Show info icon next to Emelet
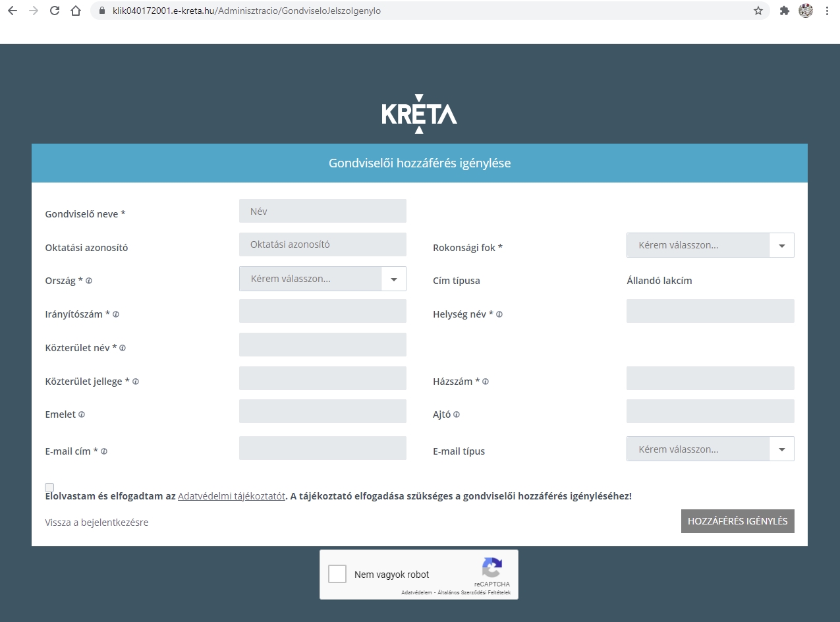The width and height of the screenshot is (840, 622). (x=82, y=414)
